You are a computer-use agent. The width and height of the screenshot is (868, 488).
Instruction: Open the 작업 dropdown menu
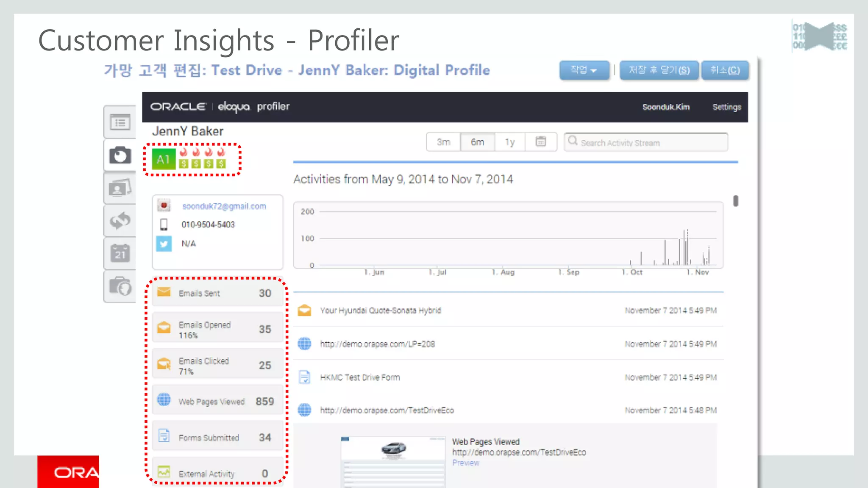pos(584,70)
